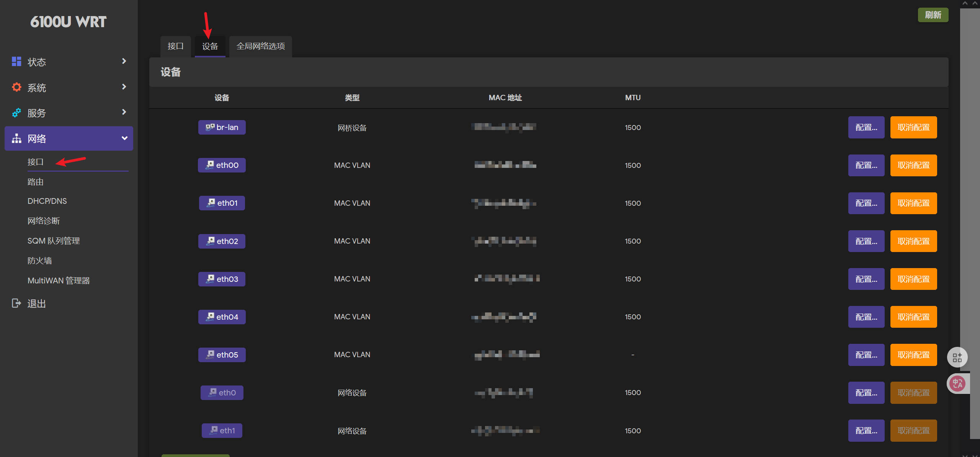The width and height of the screenshot is (980, 457).
Task: Click the Status menu grid icon
Action: coord(16,62)
